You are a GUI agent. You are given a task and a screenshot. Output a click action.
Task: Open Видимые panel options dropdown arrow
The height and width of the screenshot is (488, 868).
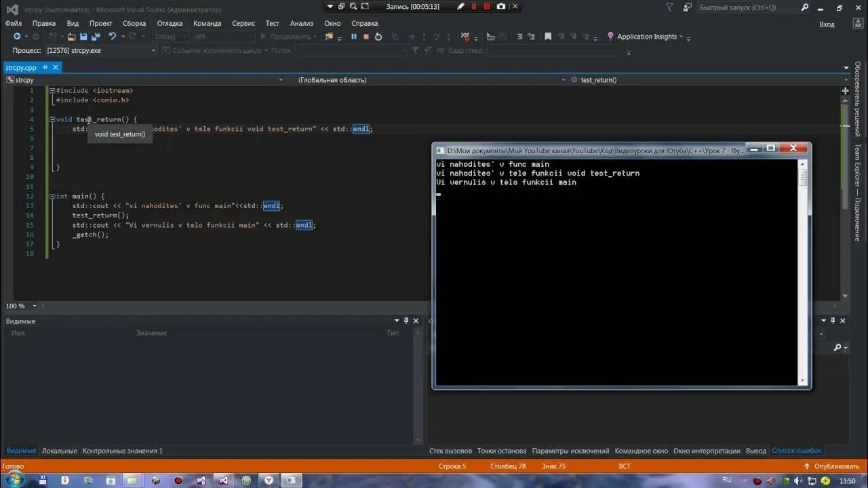[397, 321]
